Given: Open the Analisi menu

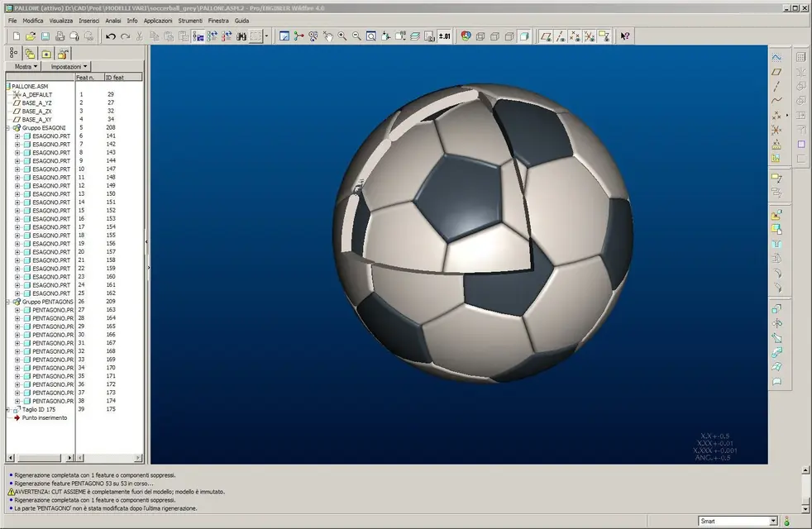Looking at the screenshot, I should pyautogui.click(x=113, y=21).
